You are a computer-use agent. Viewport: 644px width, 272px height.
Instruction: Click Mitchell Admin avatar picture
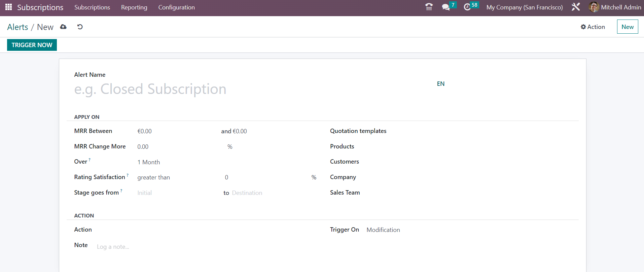pyautogui.click(x=594, y=7)
